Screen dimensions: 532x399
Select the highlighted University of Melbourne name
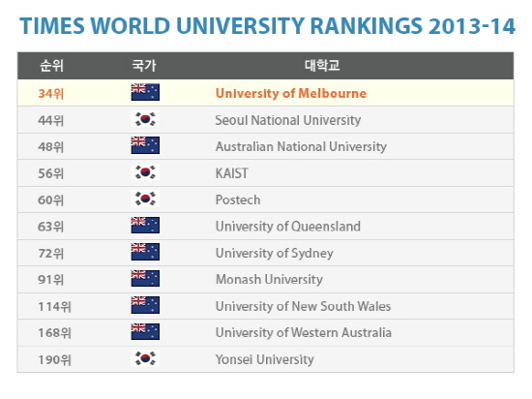pyautogui.click(x=291, y=93)
